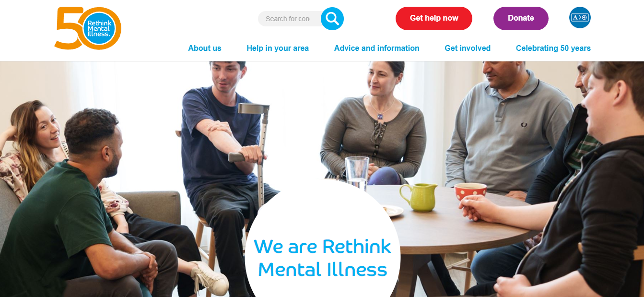This screenshot has height=297, width=644.
Task: Click the green jug on the table
Action: click(x=418, y=197)
